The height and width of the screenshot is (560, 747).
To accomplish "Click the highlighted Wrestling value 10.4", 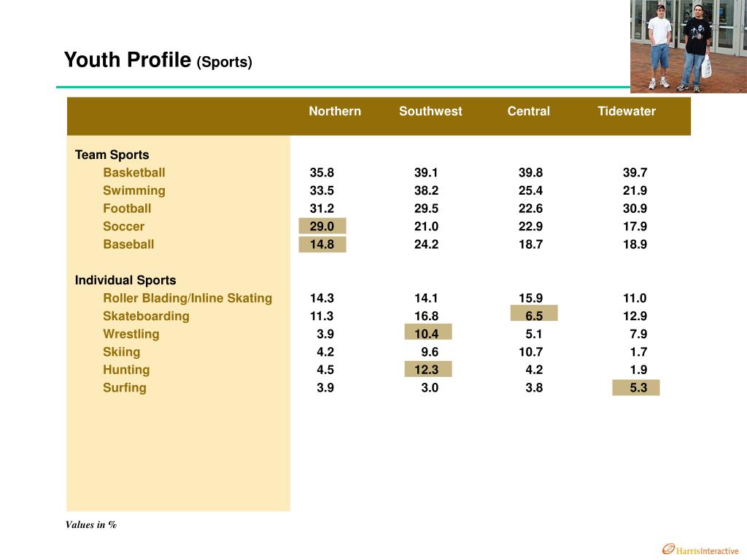I will tap(428, 332).
